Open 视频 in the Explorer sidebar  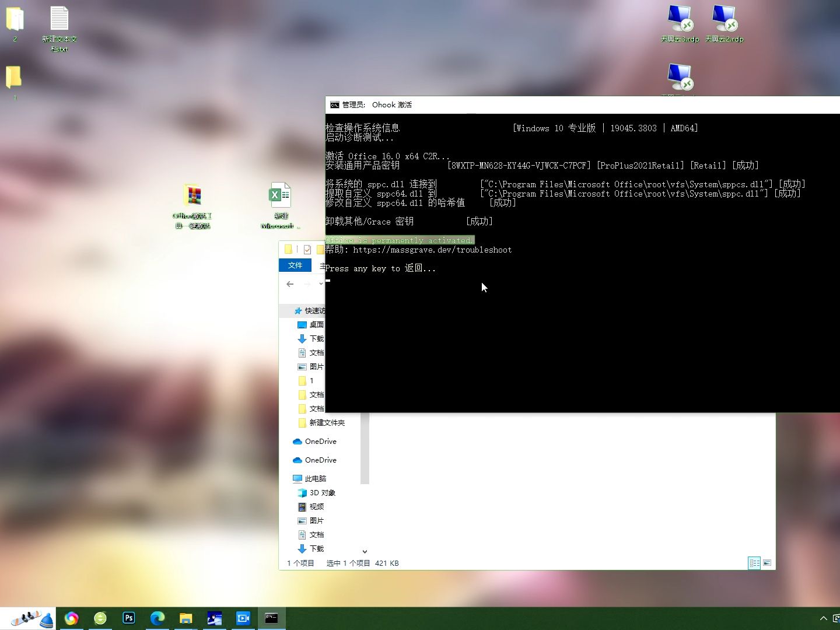tap(310, 507)
